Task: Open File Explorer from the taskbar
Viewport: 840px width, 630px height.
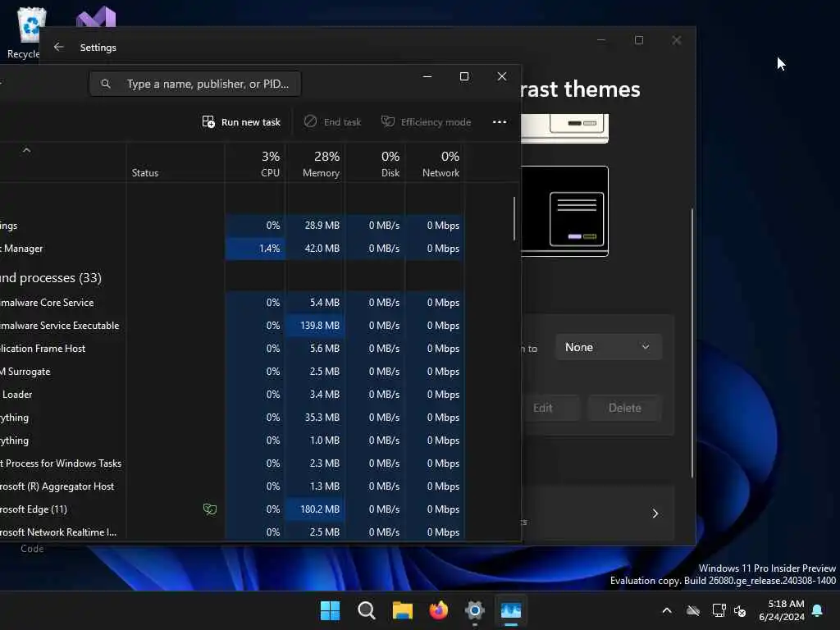Action: coord(402,610)
